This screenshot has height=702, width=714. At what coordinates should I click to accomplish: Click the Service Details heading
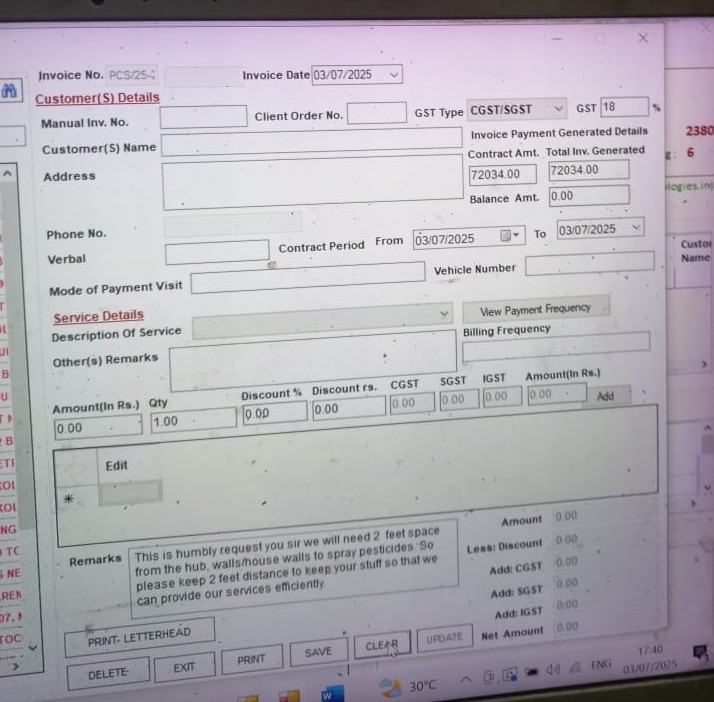(98, 316)
